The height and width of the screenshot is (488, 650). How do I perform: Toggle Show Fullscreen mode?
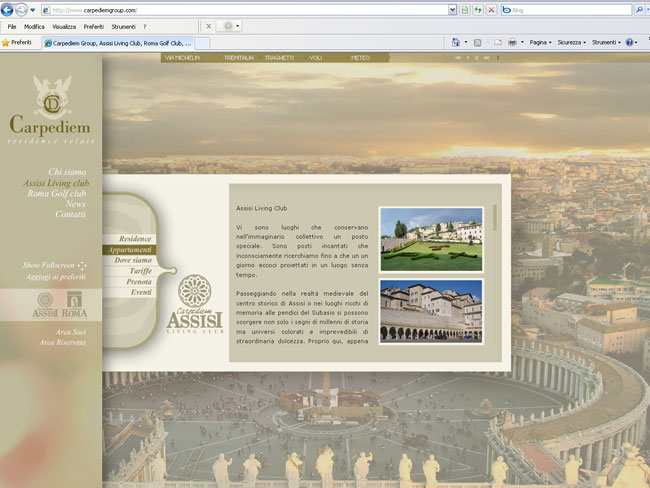(54, 265)
